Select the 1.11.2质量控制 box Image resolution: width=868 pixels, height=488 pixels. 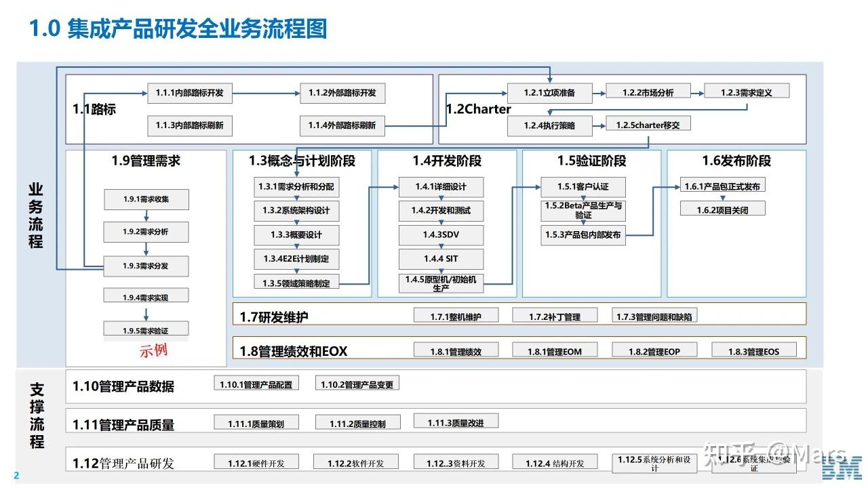click(359, 421)
